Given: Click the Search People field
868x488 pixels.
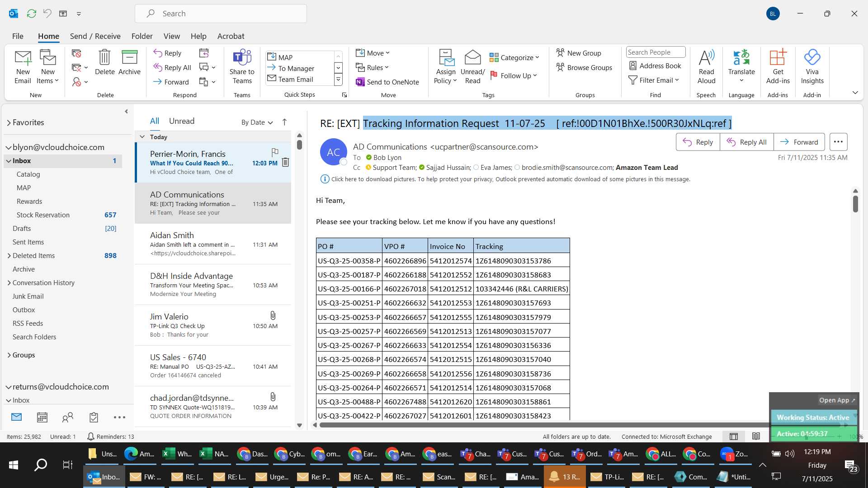Looking at the screenshot, I should pyautogui.click(x=655, y=52).
